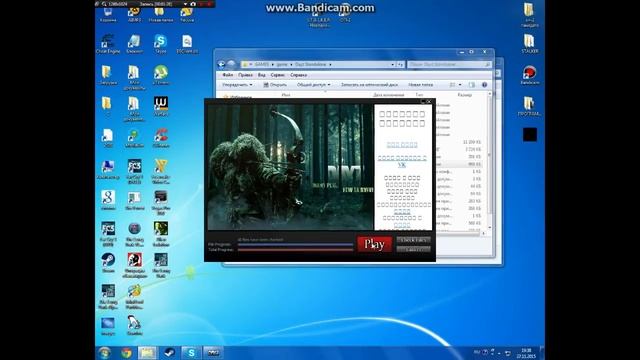Click the File Progress bar in launcher

tap(295, 244)
